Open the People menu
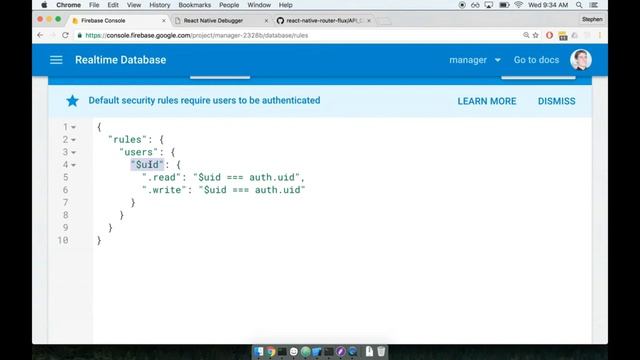This screenshot has height=360, width=640. point(229,5)
